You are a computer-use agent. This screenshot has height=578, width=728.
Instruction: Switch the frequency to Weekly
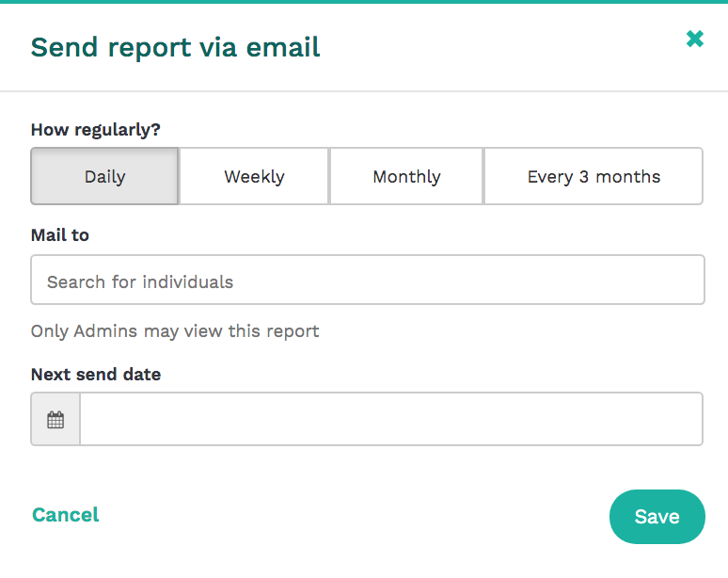coord(254,176)
